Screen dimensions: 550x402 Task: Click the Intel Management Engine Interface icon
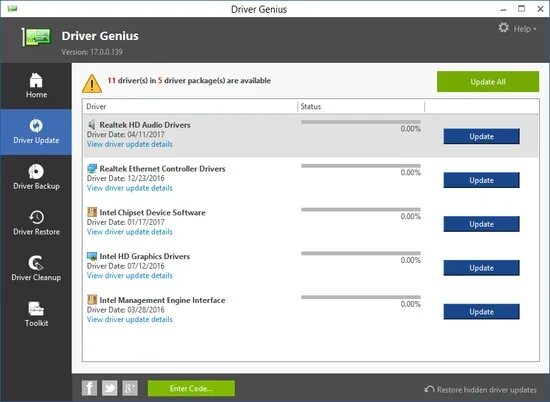92,300
